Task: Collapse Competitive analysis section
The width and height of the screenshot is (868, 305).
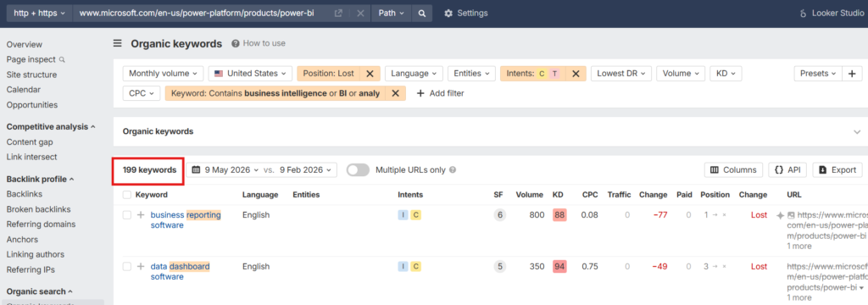Action: coord(51,127)
